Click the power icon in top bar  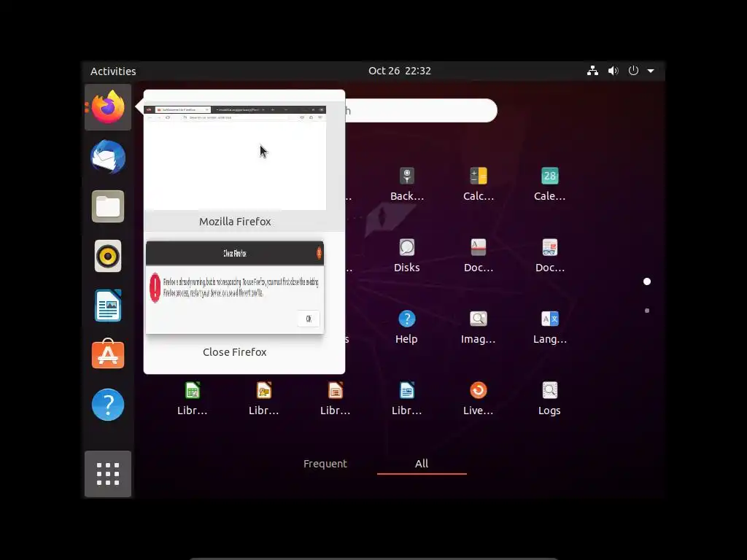point(633,71)
